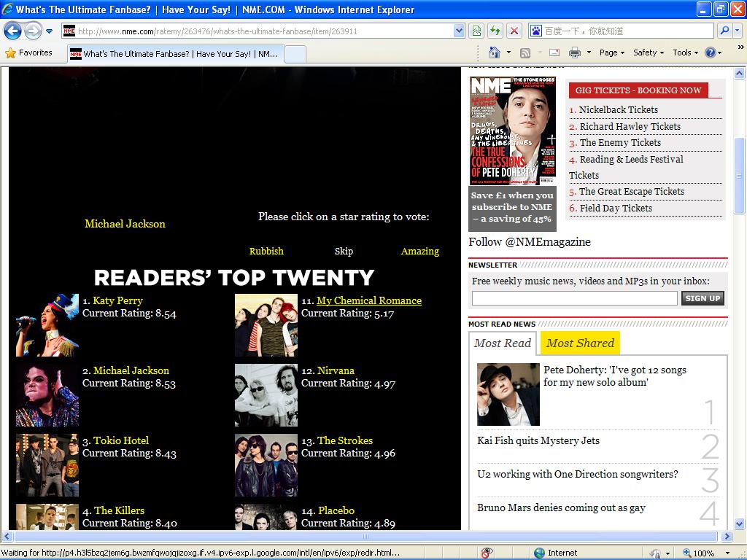
Task: Click the newsletter email input field
Action: click(574, 297)
